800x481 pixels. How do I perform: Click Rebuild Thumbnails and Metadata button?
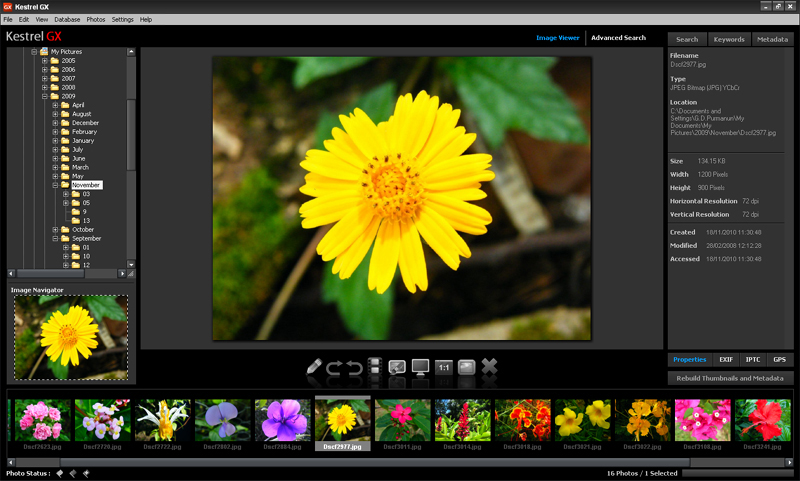pyautogui.click(x=728, y=378)
